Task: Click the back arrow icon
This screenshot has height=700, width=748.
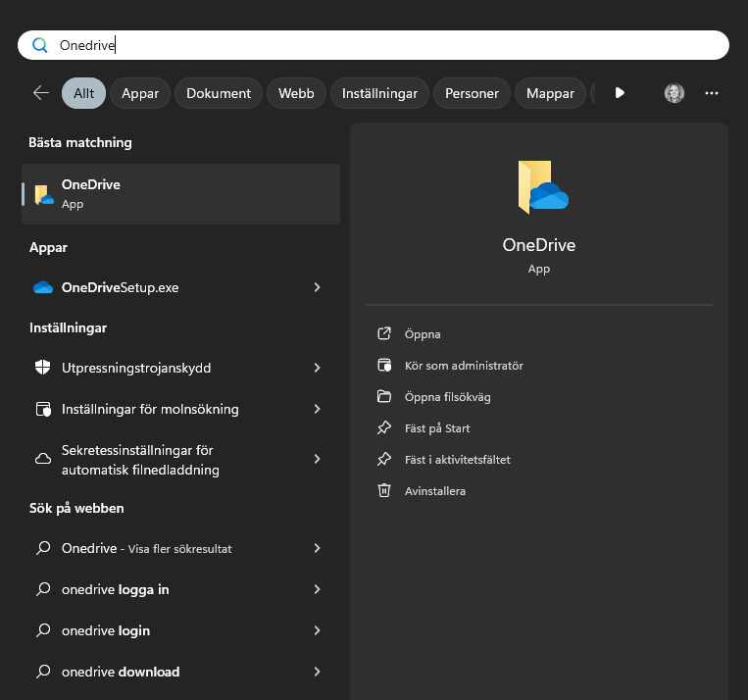Action: [41, 93]
